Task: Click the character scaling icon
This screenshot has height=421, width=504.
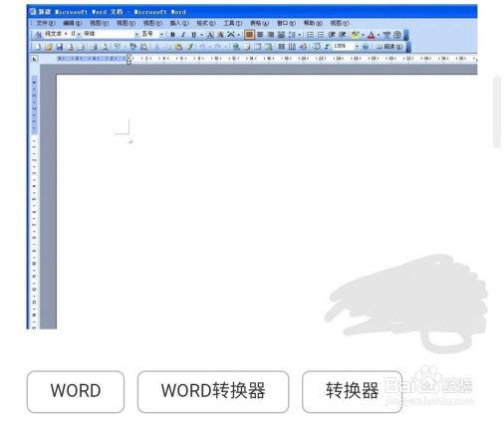Action: click(231, 35)
